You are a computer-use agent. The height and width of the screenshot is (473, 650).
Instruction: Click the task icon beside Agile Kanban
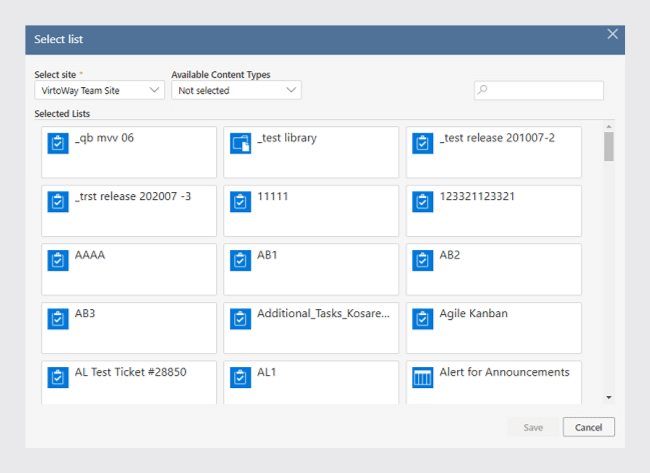point(423,319)
